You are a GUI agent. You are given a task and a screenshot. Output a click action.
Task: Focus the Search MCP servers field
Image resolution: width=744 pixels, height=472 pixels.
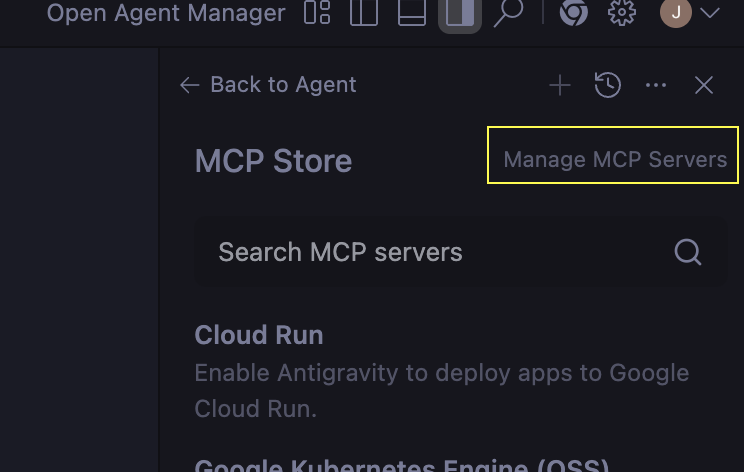460,252
